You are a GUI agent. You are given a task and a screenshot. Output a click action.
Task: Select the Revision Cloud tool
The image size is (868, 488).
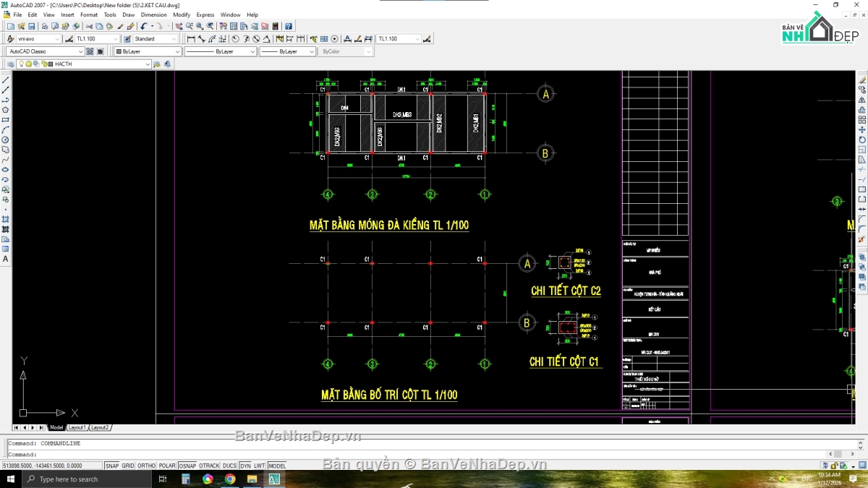pos(6,150)
